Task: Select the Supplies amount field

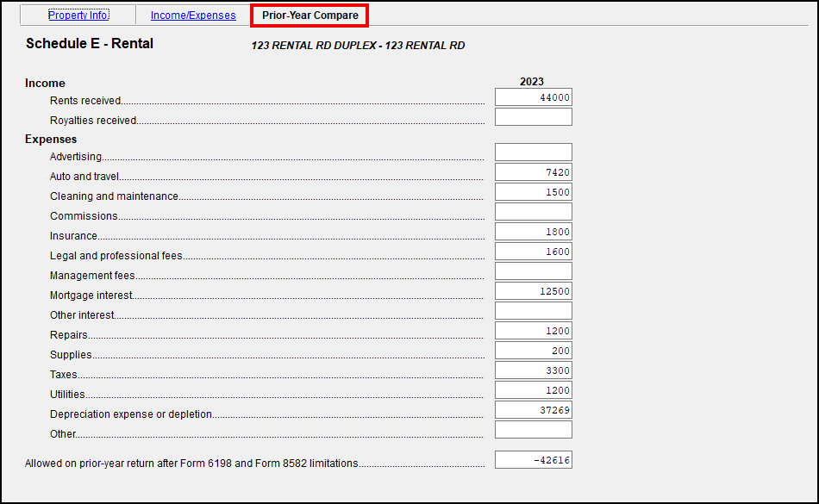Action: (x=534, y=351)
